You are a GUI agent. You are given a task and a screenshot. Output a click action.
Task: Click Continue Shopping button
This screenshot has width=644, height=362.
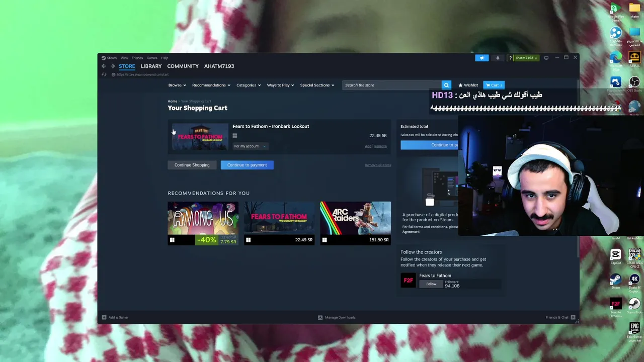click(x=192, y=165)
